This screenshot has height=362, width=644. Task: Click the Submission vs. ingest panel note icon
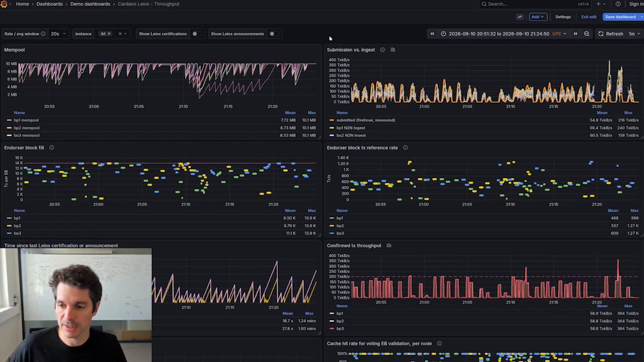(x=393, y=50)
